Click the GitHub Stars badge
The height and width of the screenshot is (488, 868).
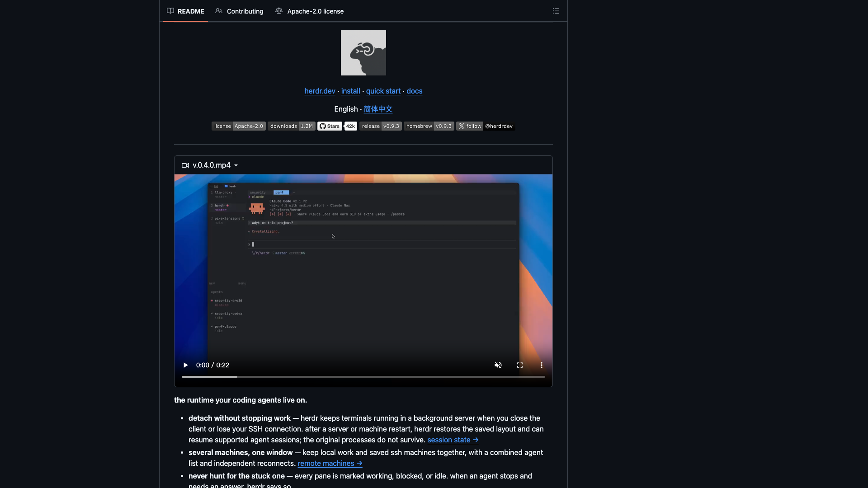point(330,126)
